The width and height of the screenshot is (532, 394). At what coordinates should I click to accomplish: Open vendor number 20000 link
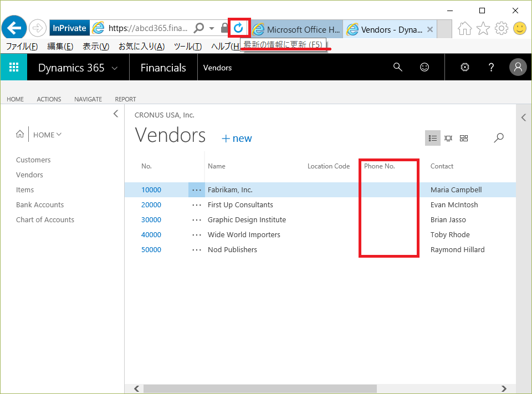151,205
